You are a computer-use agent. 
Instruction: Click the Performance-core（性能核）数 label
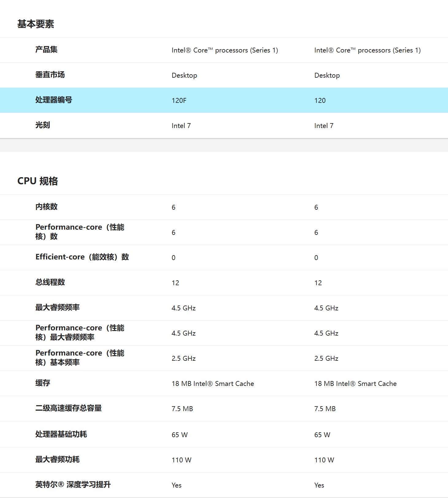80,232
